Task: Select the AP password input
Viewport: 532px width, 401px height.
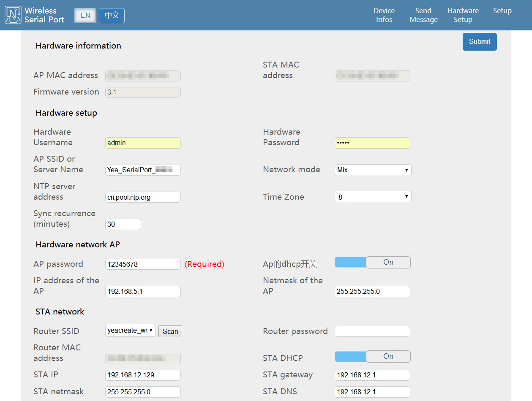Action: [x=143, y=264]
